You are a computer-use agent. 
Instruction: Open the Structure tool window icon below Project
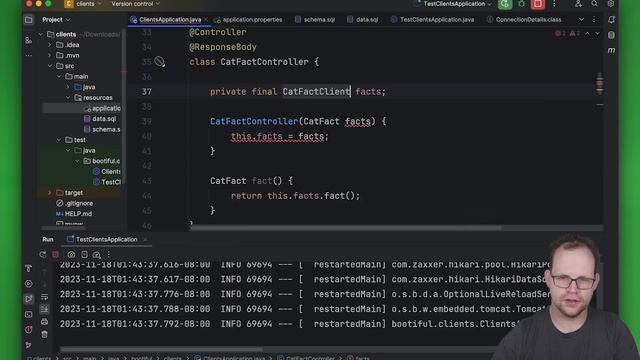pos(29,40)
